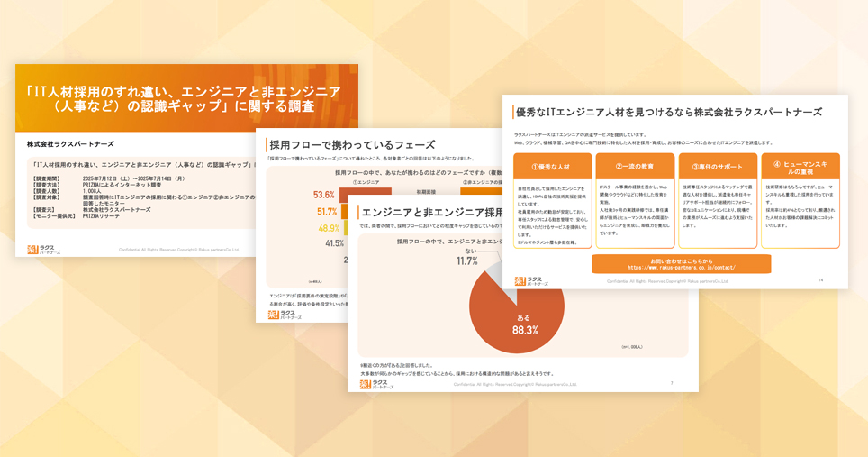
Task: Click the Rakus Partners logo on the title slide
Action: (44, 250)
